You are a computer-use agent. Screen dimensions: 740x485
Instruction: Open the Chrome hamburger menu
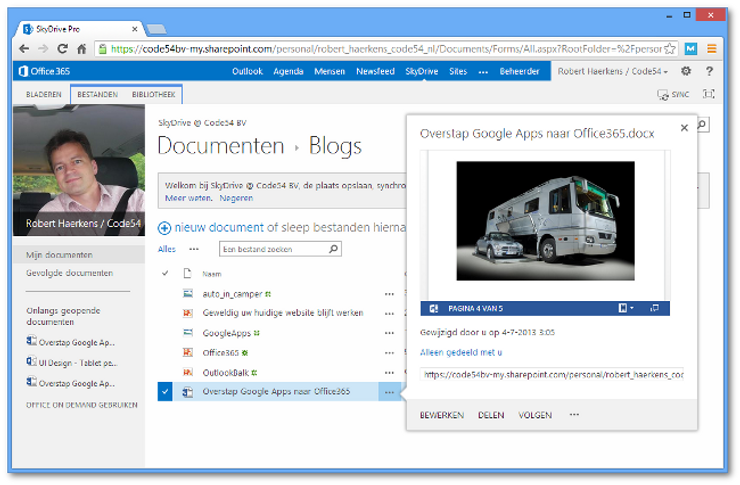[712, 49]
